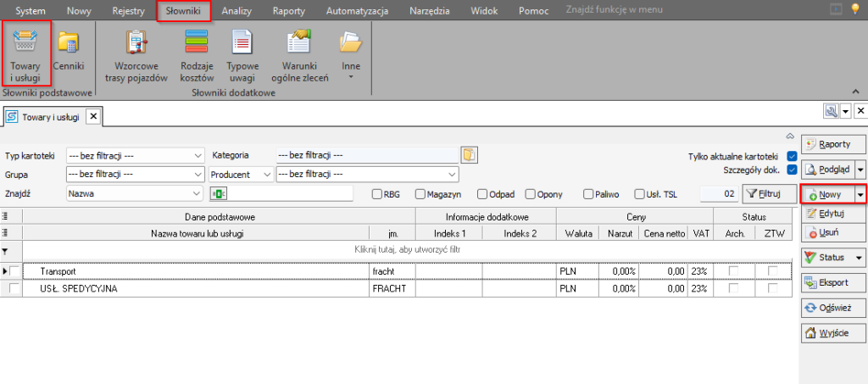868x384 pixels.
Task: Enable the Magazyn checkbox
Action: (418, 194)
